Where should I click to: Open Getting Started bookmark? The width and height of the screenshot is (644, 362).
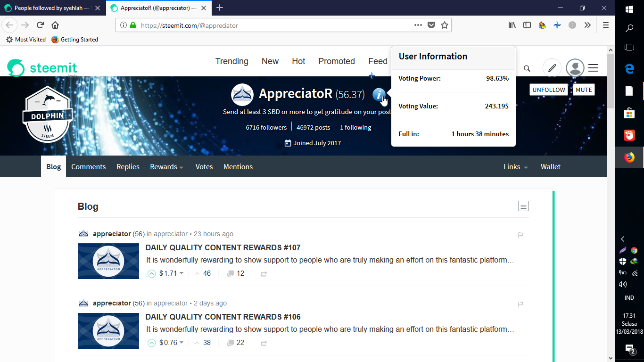tap(74, 40)
